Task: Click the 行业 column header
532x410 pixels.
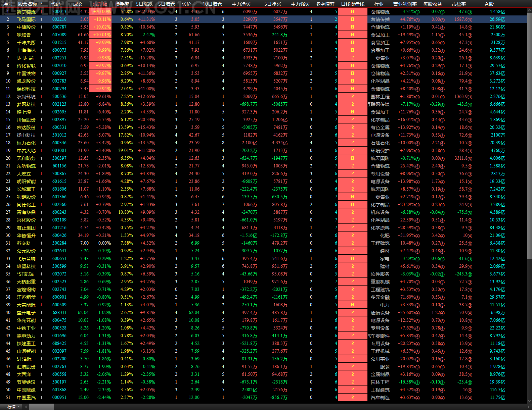Action: [x=379, y=4]
